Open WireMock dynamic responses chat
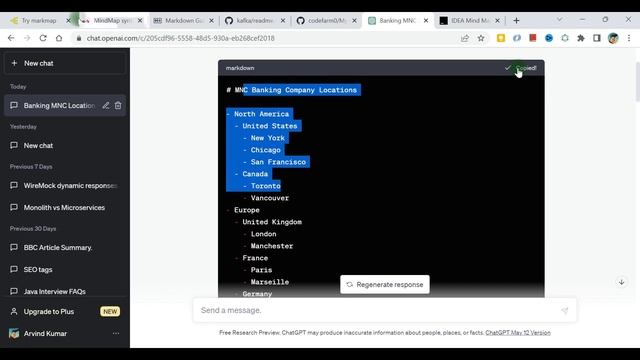Viewport: 640px width, 360px height. 64,185
